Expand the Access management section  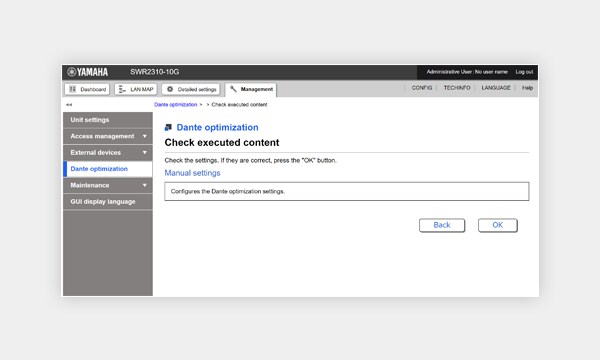108,136
